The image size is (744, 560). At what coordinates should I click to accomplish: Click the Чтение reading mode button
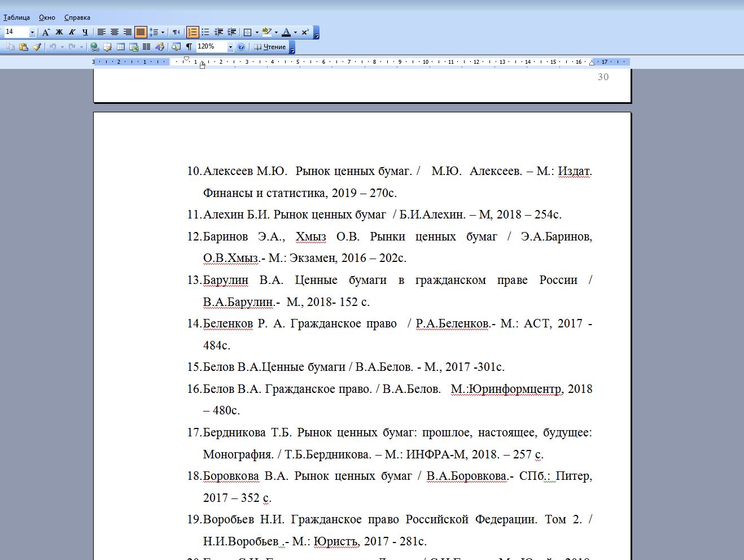click(270, 47)
